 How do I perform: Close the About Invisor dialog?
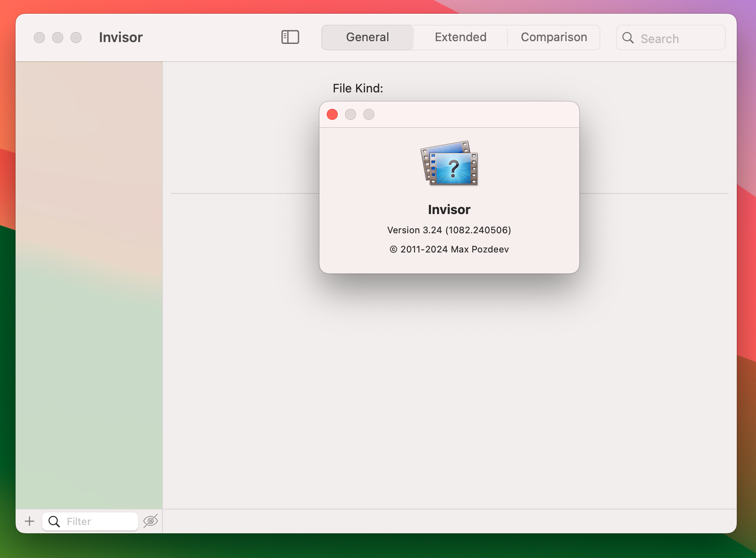point(332,114)
